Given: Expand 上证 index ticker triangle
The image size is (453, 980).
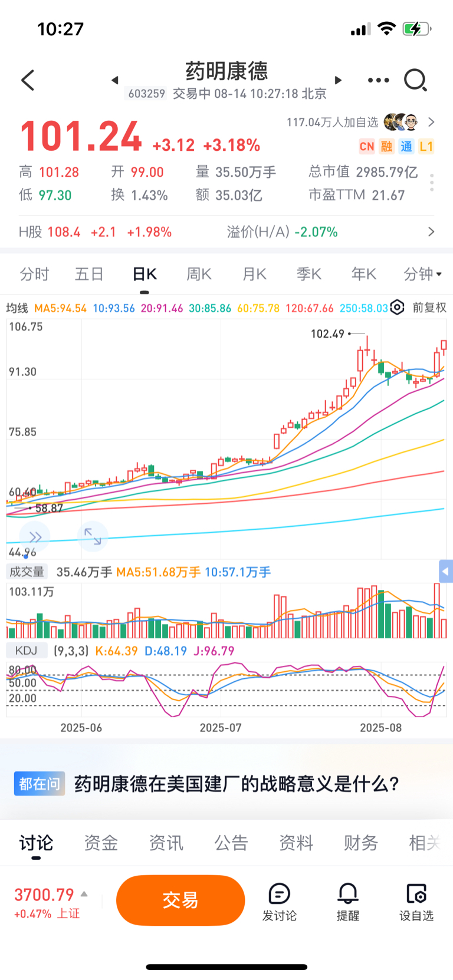Looking at the screenshot, I should pos(84,894).
